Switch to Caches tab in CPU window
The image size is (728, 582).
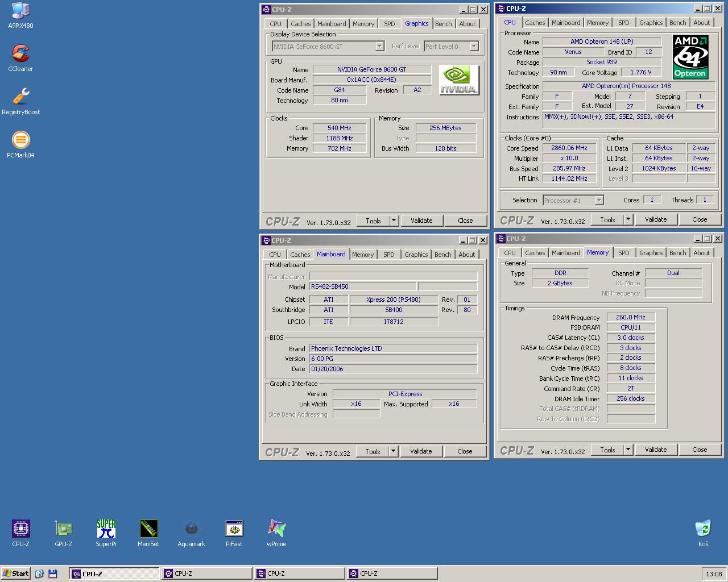click(535, 23)
